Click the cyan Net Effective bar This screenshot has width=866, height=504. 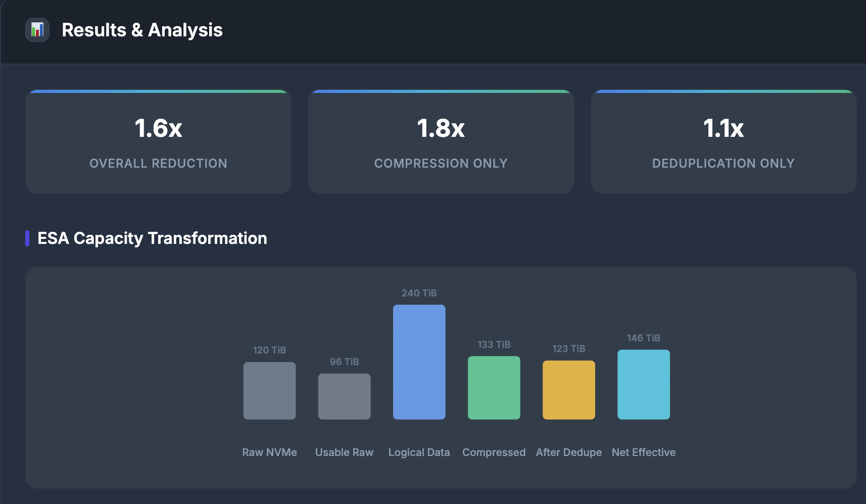point(643,384)
